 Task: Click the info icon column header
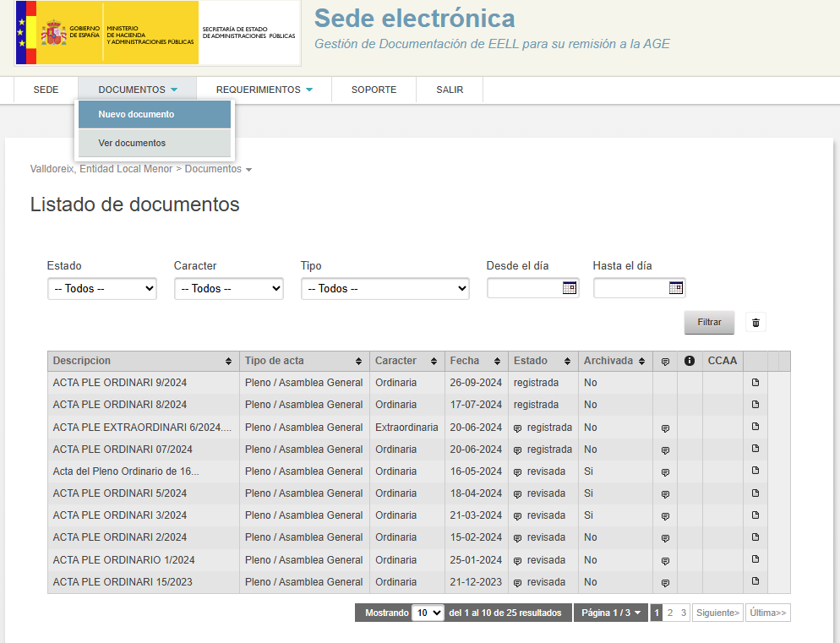[690, 361]
